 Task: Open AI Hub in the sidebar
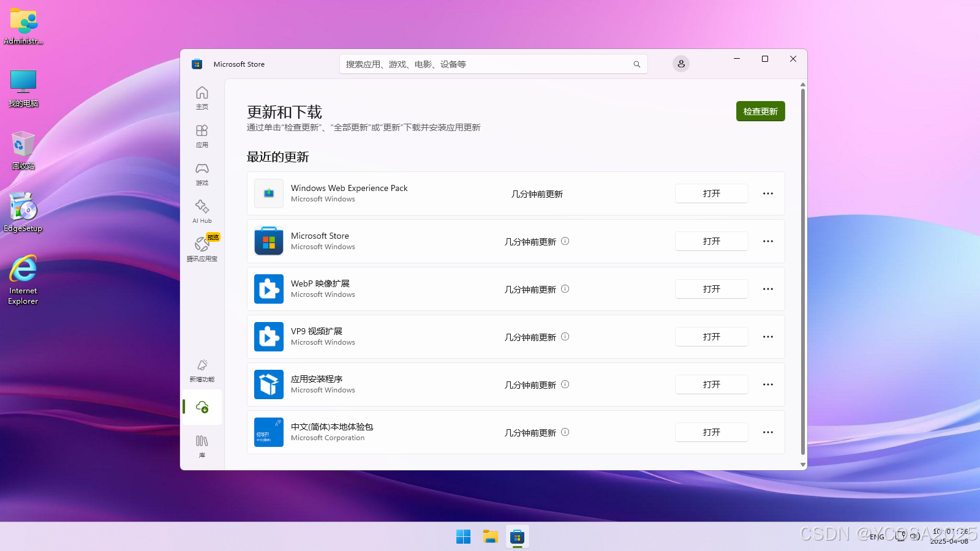tap(202, 212)
